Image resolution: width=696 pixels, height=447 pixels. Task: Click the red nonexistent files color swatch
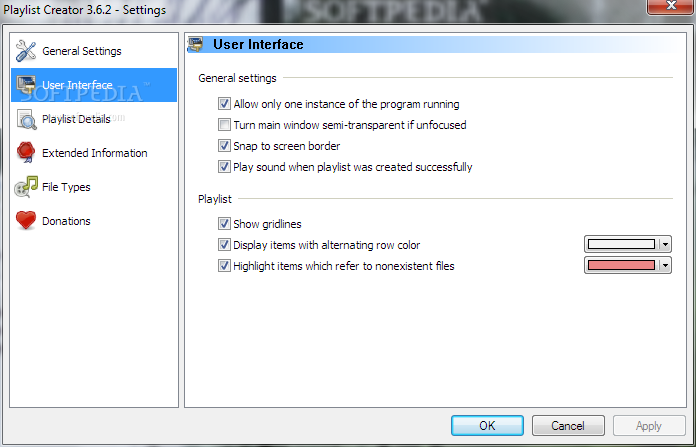[621, 265]
